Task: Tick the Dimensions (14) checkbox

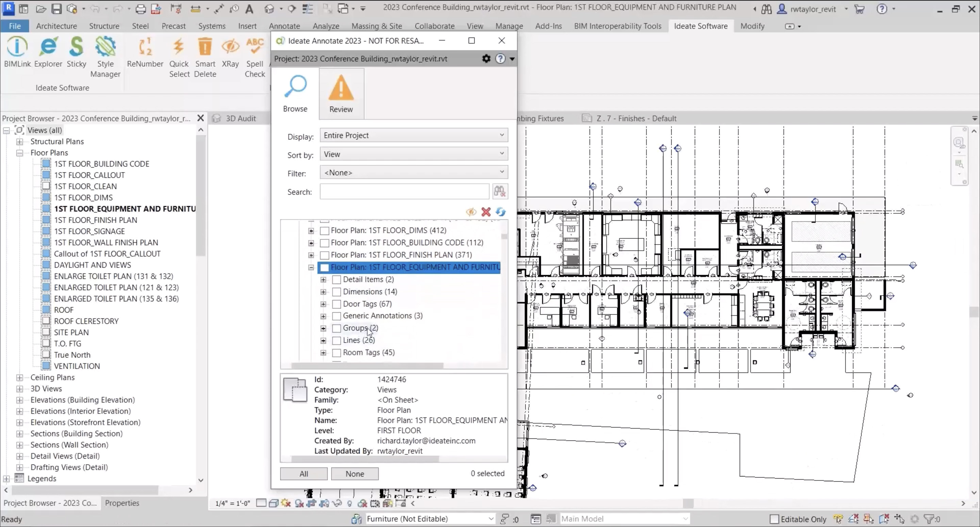Action: point(336,292)
